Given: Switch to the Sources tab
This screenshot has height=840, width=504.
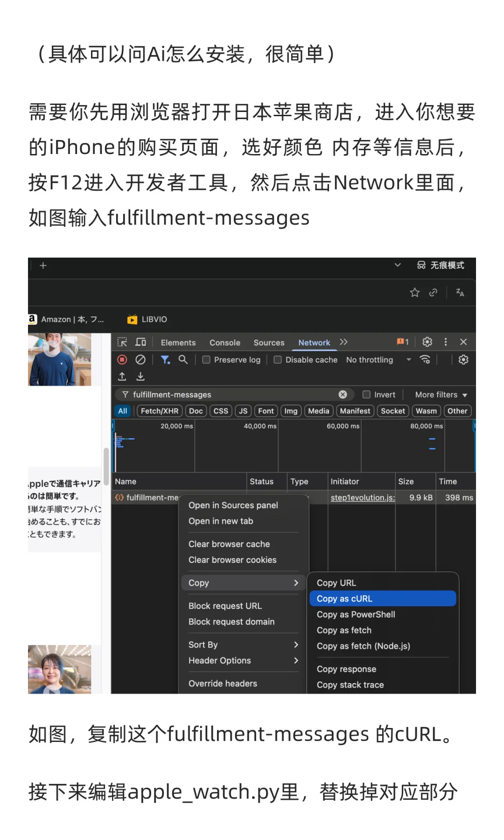Looking at the screenshot, I should 269,343.
